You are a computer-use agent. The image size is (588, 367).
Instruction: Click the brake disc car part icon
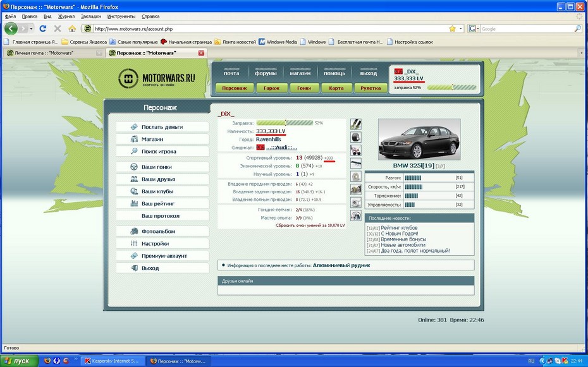[x=356, y=176]
